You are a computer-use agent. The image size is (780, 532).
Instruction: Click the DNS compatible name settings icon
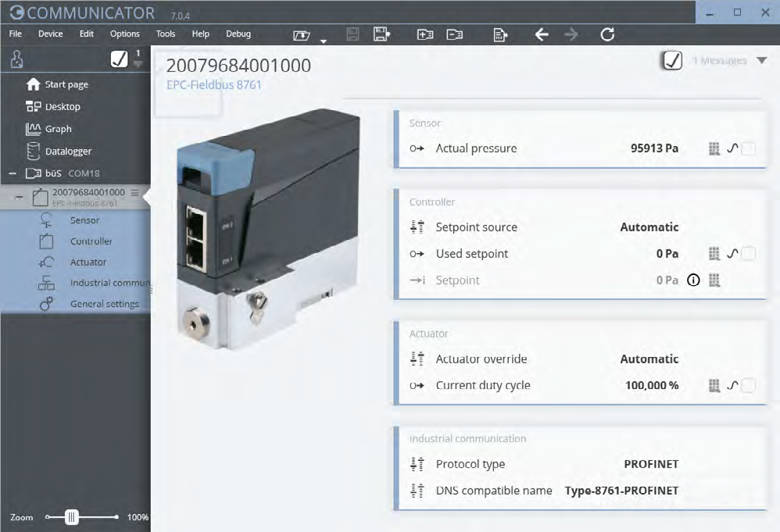pyautogui.click(x=417, y=491)
